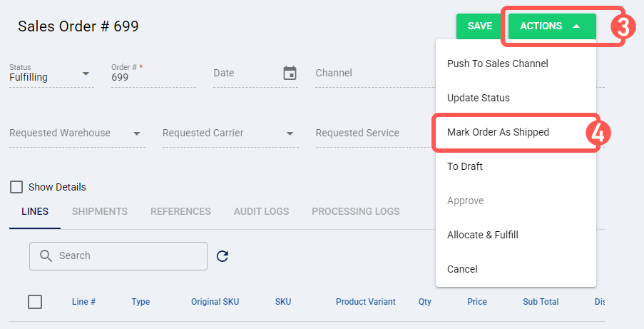Click the Channel input field
This screenshot has height=329, width=644.
pyautogui.click(x=375, y=74)
